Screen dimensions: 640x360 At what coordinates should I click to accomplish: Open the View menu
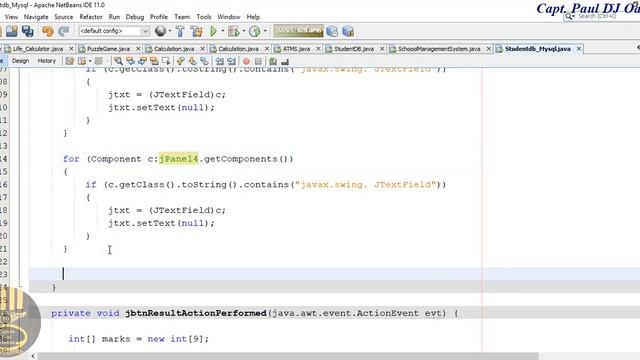tap(11, 17)
